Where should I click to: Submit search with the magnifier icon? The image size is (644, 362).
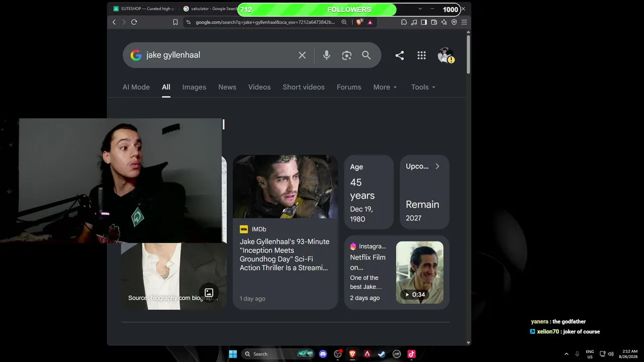click(x=366, y=55)
